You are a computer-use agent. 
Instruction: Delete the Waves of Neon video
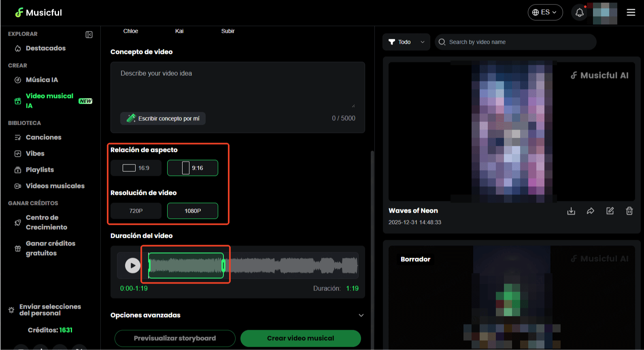coord(629,211)
